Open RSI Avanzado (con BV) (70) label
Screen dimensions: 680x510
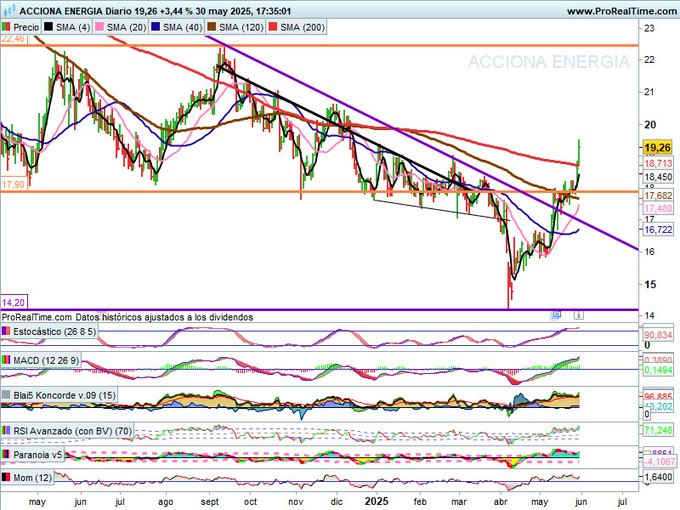pyautogui.click(x=73, y=432)
